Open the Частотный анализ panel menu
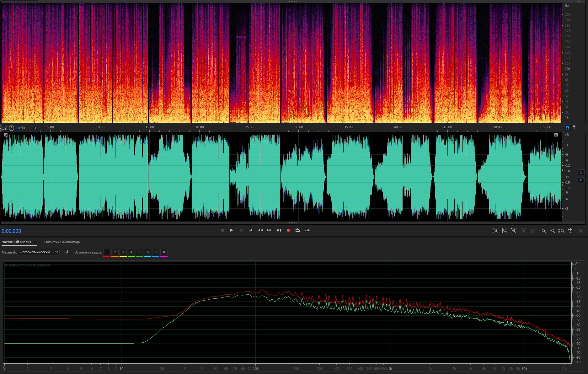This screenshot has height=374, width=588. [x=35, y=242]
